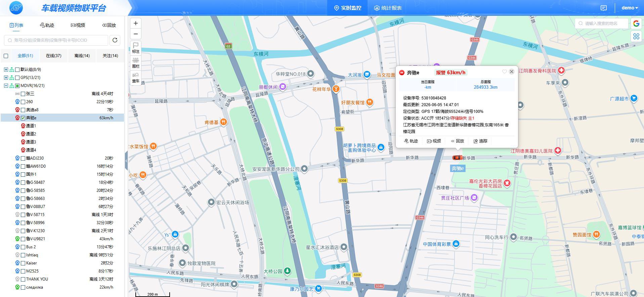
Task: Switch to the 视频 tab in sidebar
Action: click(x=78, y=25)
